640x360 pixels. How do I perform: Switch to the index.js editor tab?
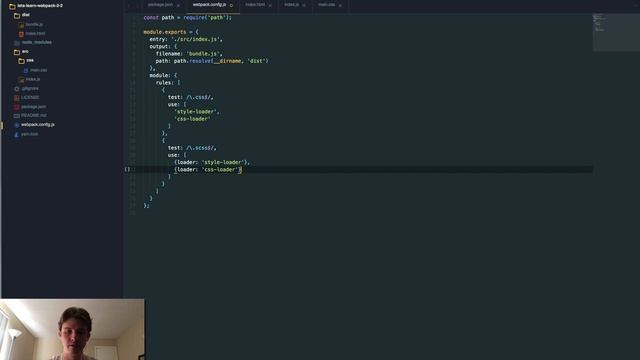pyautogui.click(x=291, y=5)
